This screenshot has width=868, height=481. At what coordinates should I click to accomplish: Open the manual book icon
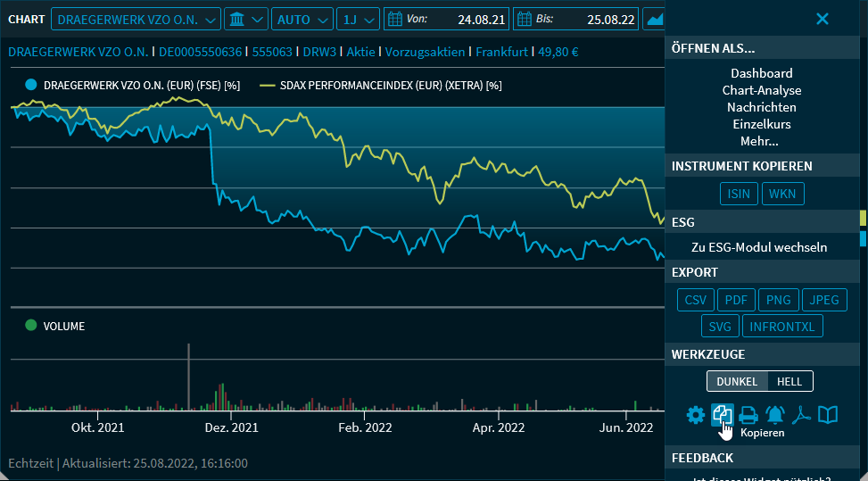(828, 415)
